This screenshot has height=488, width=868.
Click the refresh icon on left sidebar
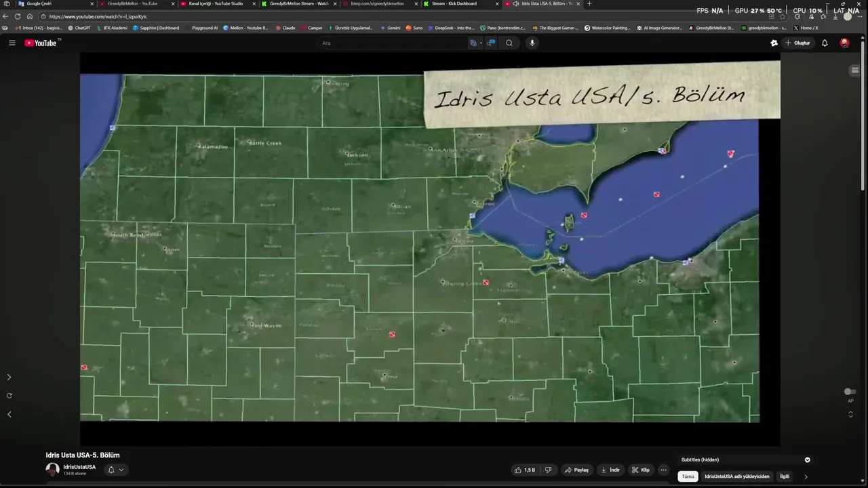(x=9, y=395)
